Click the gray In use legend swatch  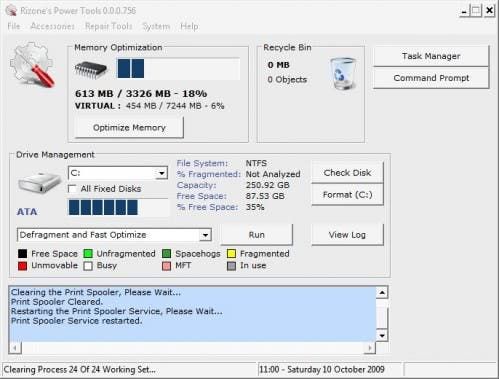[x=231, y=266]
